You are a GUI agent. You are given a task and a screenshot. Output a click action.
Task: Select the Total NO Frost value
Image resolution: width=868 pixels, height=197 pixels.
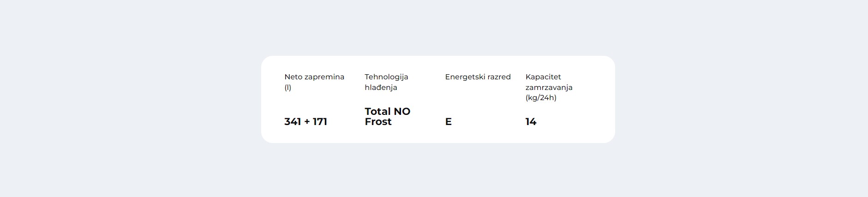pyautogui.click(x=387, y=117)
